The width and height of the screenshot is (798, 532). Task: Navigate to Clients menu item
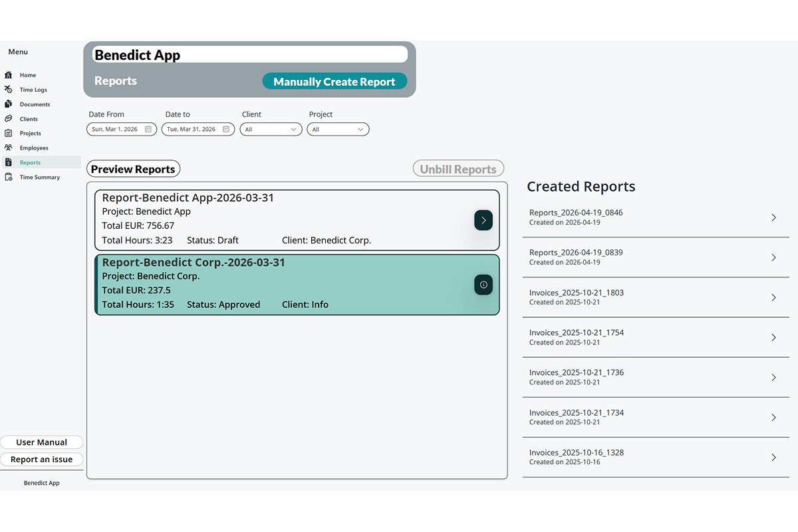point(41,119)
